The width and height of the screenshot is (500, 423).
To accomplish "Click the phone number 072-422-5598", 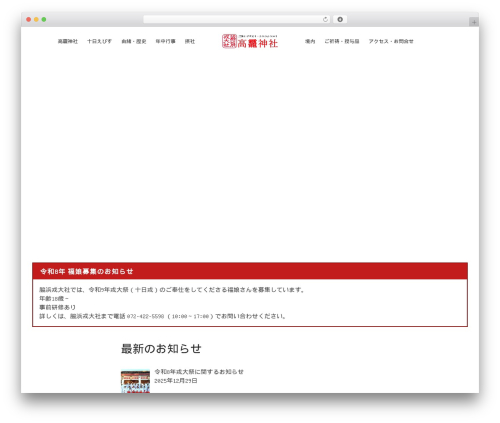I will pyautogui.click(x=145, y=316).
